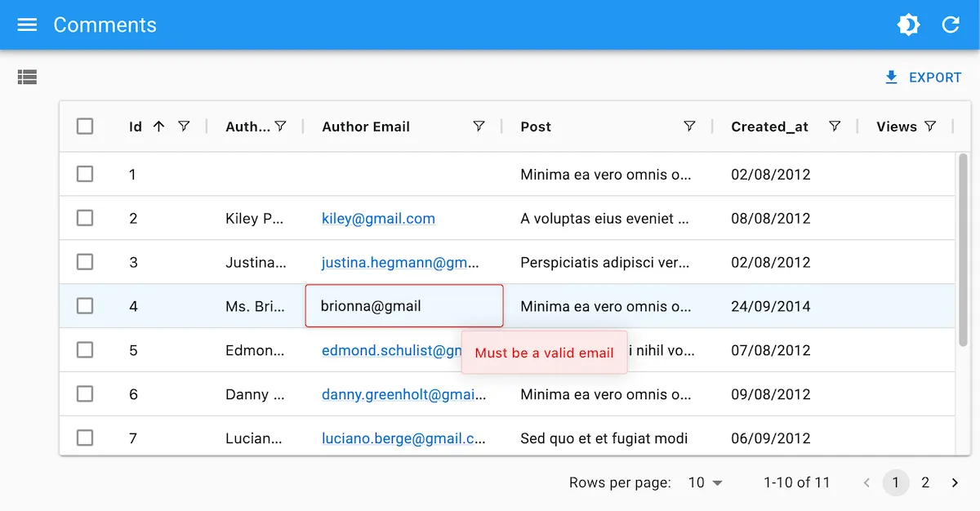The height and width of the screenshot is (511, 980).
Task: Go to the next page arrow
Action: [x=955, y=482]
